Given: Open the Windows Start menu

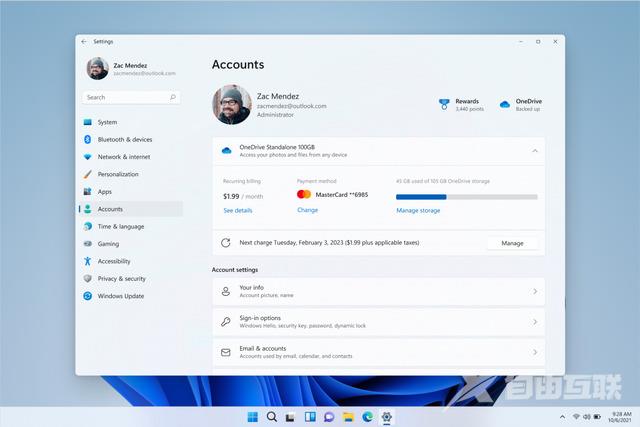Looking at the screenshot, I should point(253,417).
